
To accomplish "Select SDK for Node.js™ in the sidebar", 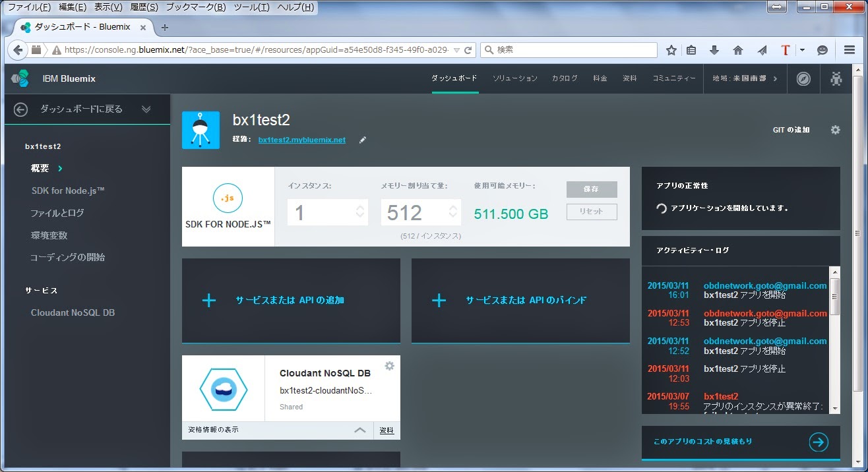I will click(x=68, y=191).
